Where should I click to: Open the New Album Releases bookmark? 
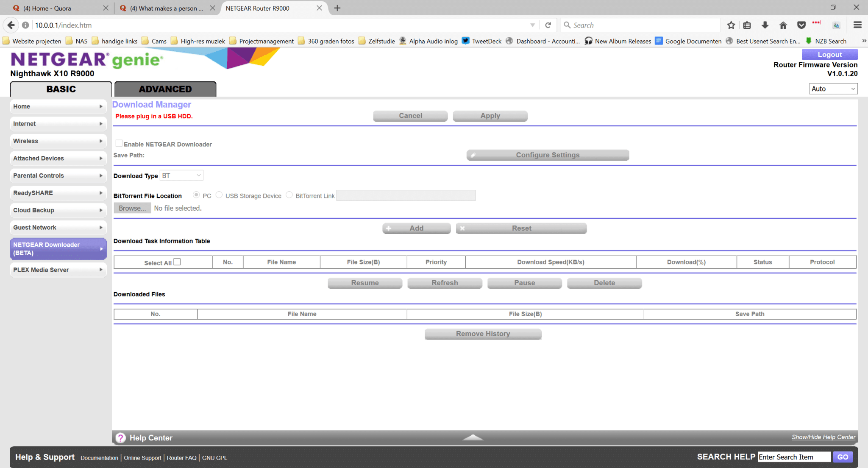coord(618,41)
